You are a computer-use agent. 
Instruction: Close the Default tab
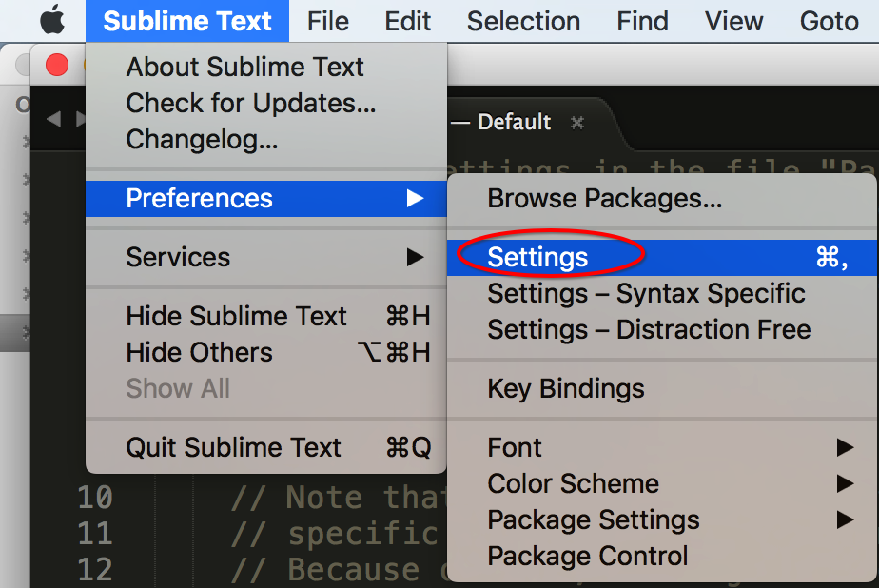(576, 123)
